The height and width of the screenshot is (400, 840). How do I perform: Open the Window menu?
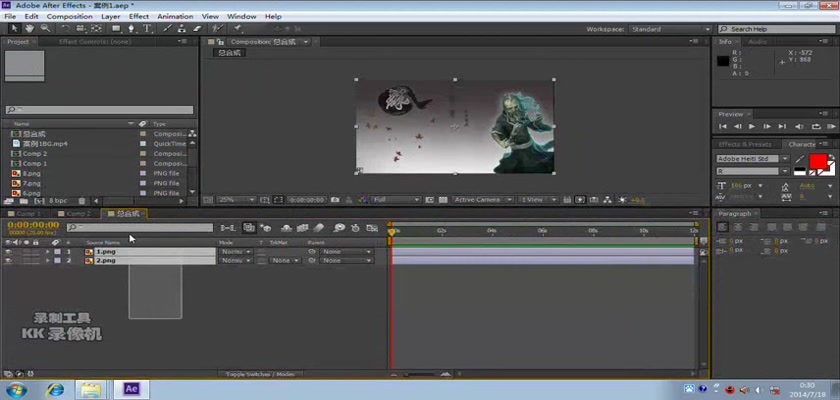coord(242,17)
